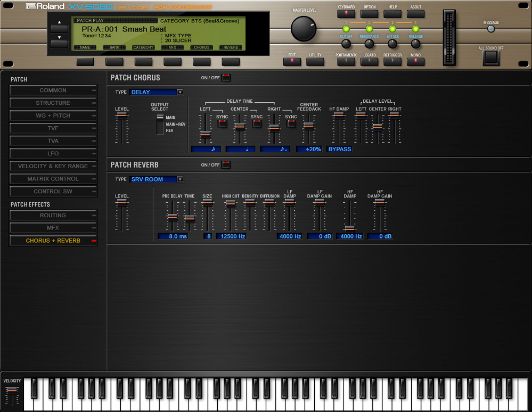532x412 pixels.
Task: Adjust the chorus Level slider
Action: coord(121,116)
